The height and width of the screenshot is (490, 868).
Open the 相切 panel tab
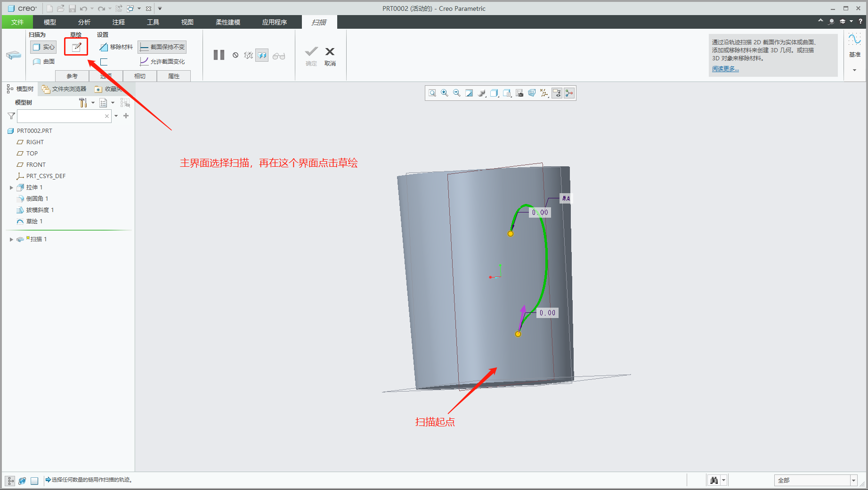click(x=140, y=76)
